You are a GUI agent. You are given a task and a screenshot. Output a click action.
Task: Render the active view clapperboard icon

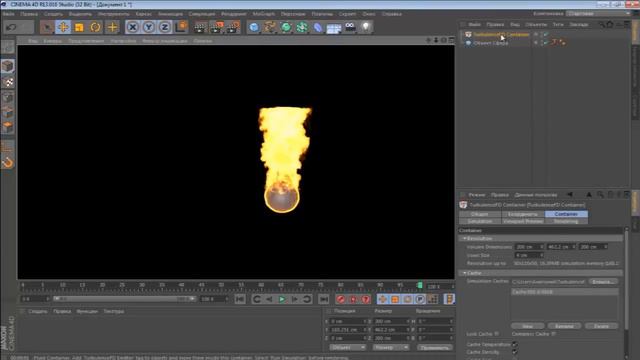200,27
